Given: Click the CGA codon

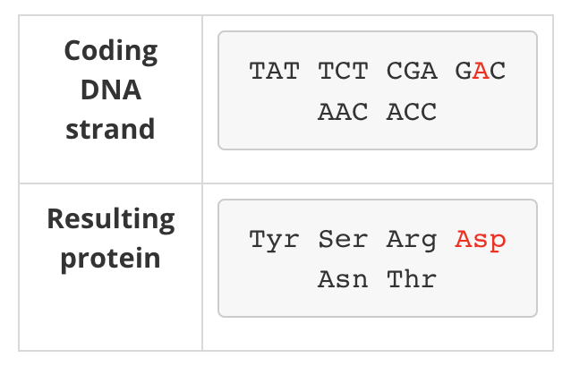Looking at the screenshot, I should tap(412, 71).
